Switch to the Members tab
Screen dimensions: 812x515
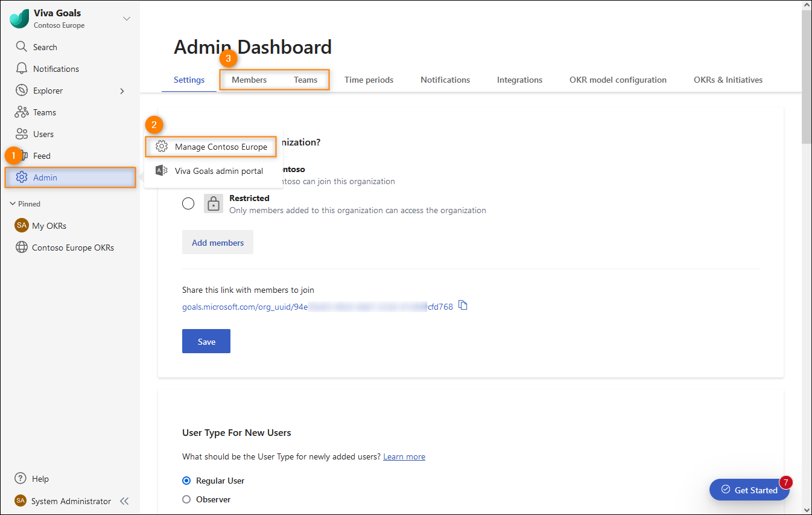(x=249, y=80)
